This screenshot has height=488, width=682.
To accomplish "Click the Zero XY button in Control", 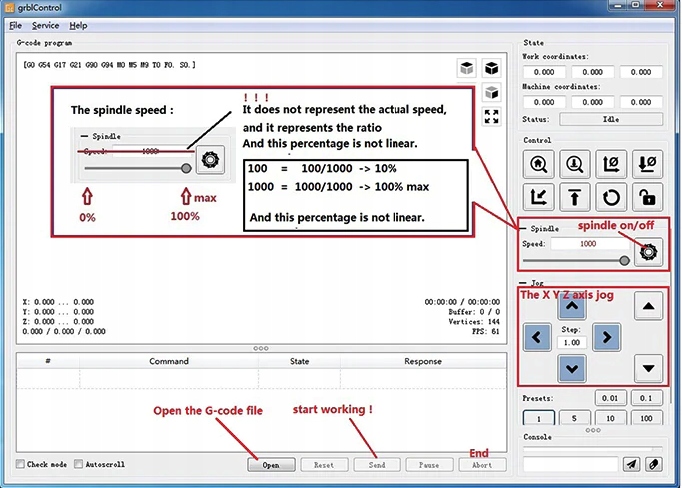I will click(x=612, y=163).
